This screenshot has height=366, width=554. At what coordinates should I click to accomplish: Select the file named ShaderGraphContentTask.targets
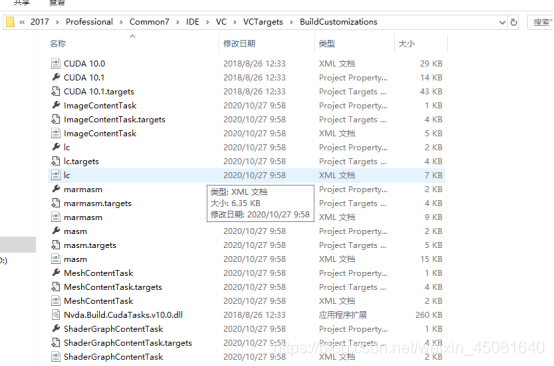(128, 343)
